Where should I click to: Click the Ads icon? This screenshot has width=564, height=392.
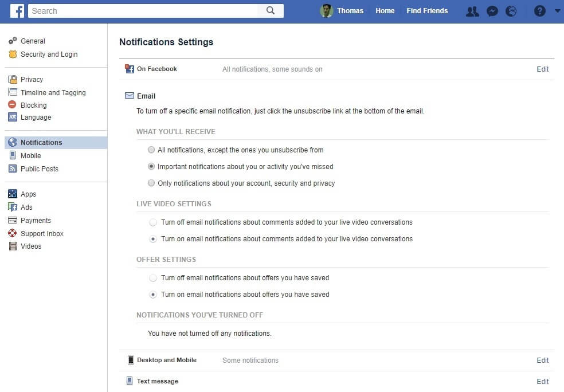[x=13, y=207]
